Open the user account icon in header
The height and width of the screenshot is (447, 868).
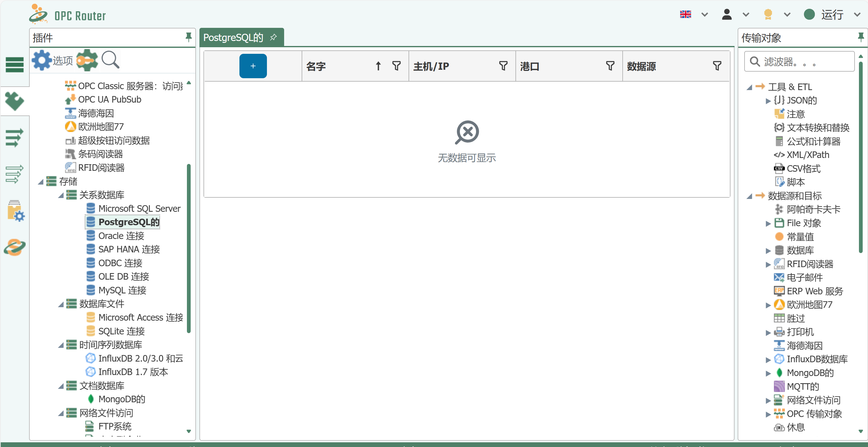(x=727, y=15)
